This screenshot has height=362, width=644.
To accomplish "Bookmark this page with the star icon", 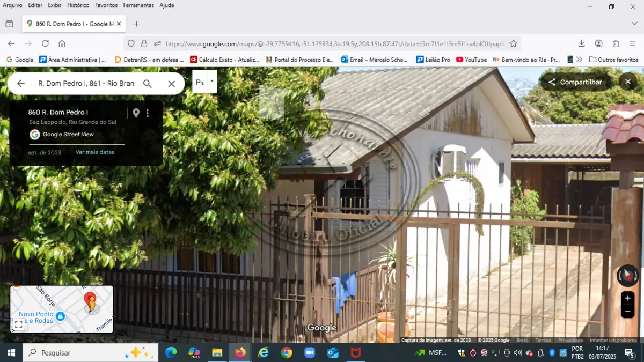I will pos(513,43).
